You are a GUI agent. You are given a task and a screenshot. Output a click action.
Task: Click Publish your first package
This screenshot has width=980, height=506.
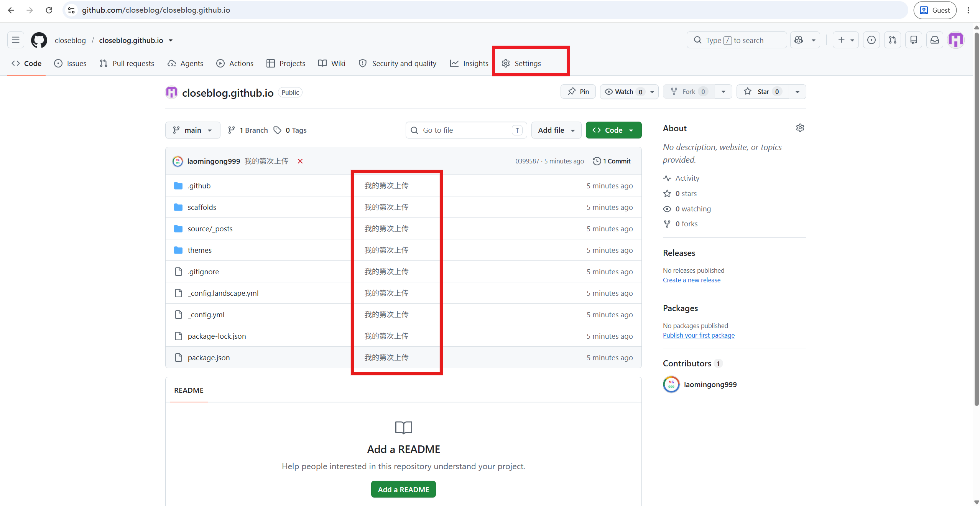click(x=699, y=335)
